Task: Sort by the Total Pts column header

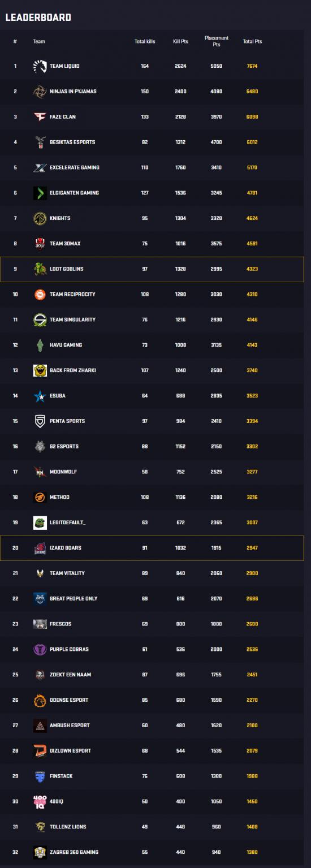Action: (x=252, y=41)
